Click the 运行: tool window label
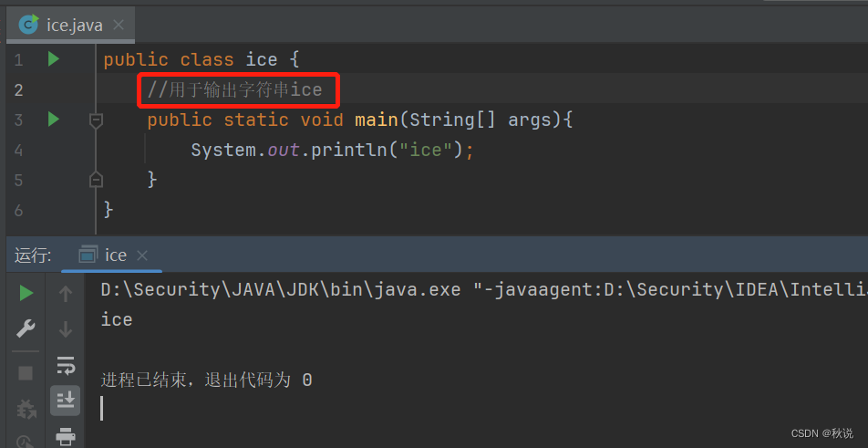The image size is (868, 448). pyautogui.click(x=33, y=255)
